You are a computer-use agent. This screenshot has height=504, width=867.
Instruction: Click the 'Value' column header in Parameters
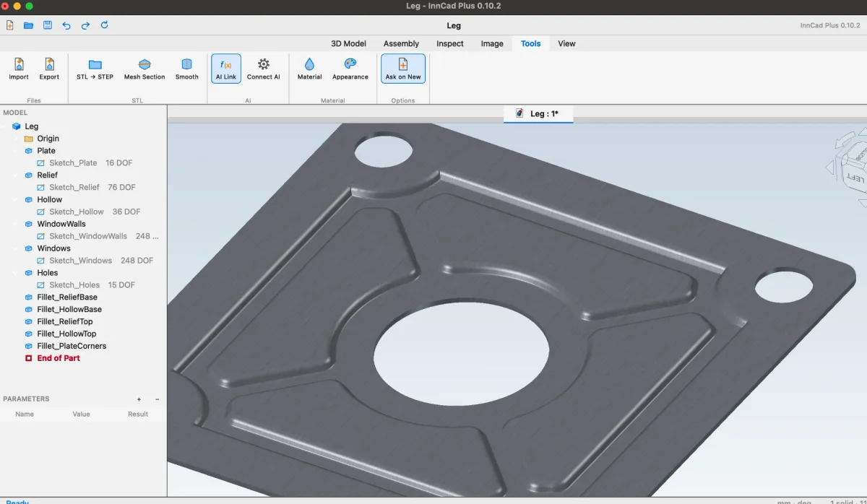click(82, 414)
